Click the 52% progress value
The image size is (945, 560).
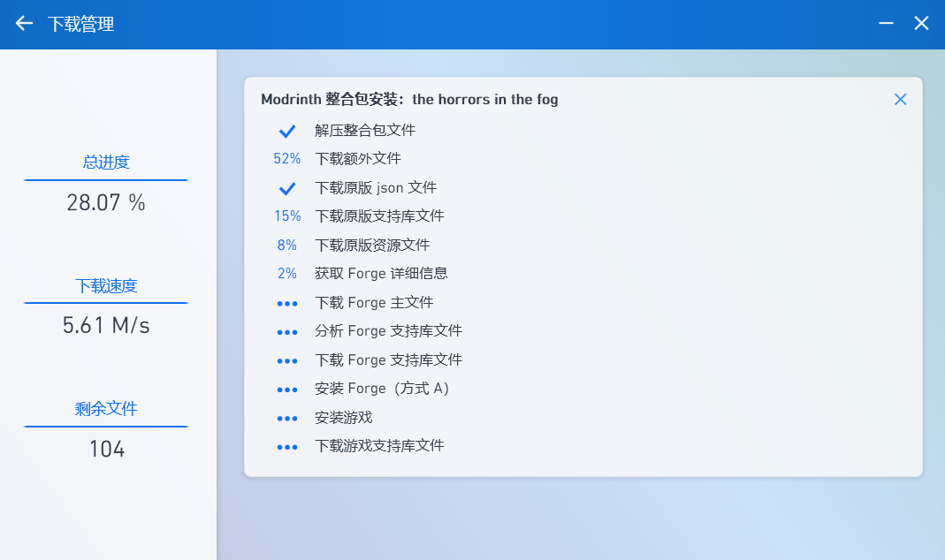pyautogui.click(x=287, y=158)
